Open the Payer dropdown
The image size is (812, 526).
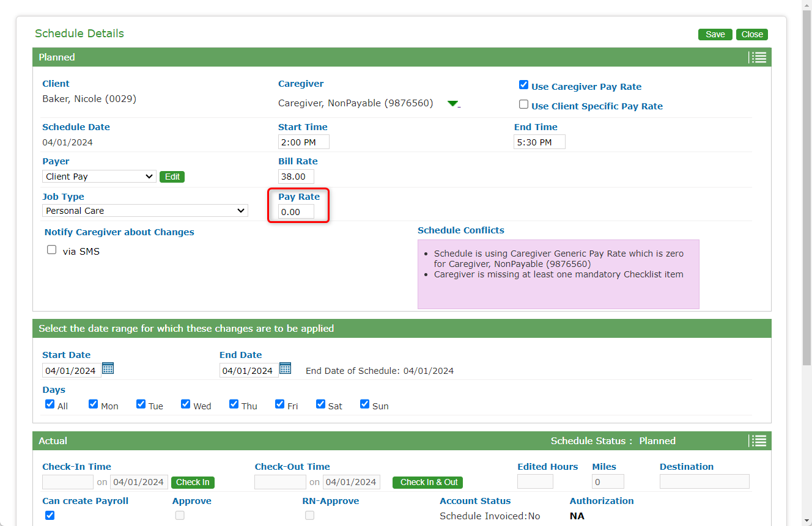tap(100, 177)
